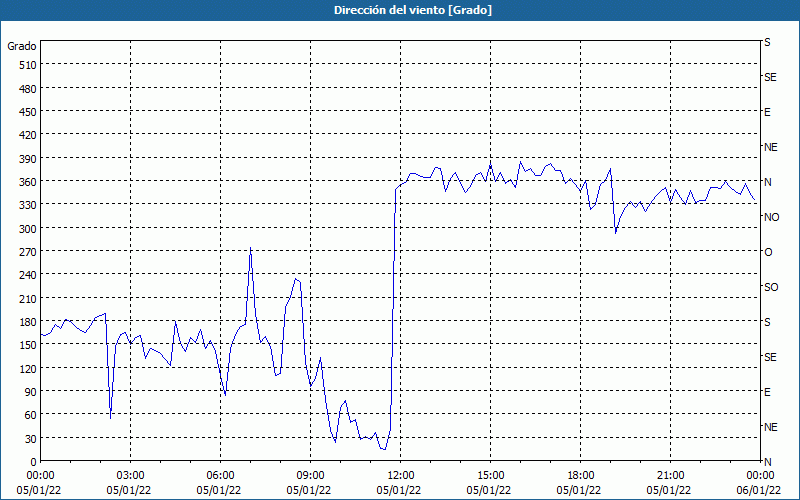The width and height of the screenshot is (800, 500).
Task: Click the 'NE' compass label beside 390 gridline
Action: pyautogui.click(x=771, y=147)
